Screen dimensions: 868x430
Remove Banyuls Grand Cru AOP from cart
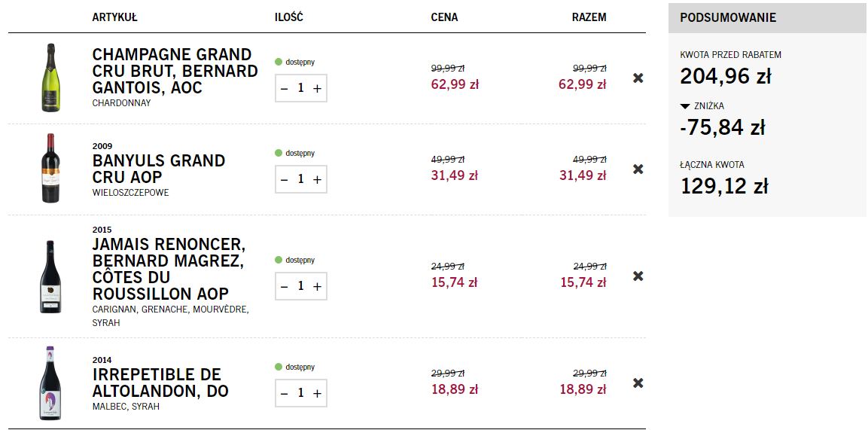click(638, 169)
